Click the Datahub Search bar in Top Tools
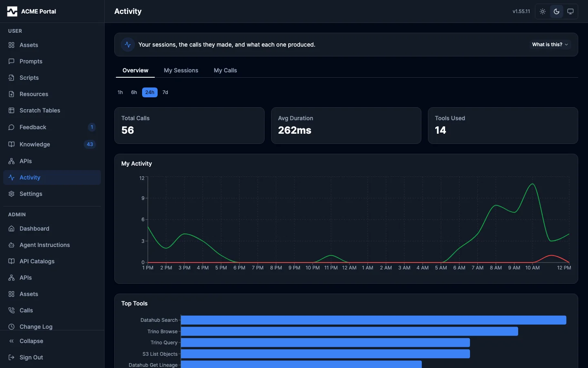The width and height of the screenshot is (588, 368). 374,320
